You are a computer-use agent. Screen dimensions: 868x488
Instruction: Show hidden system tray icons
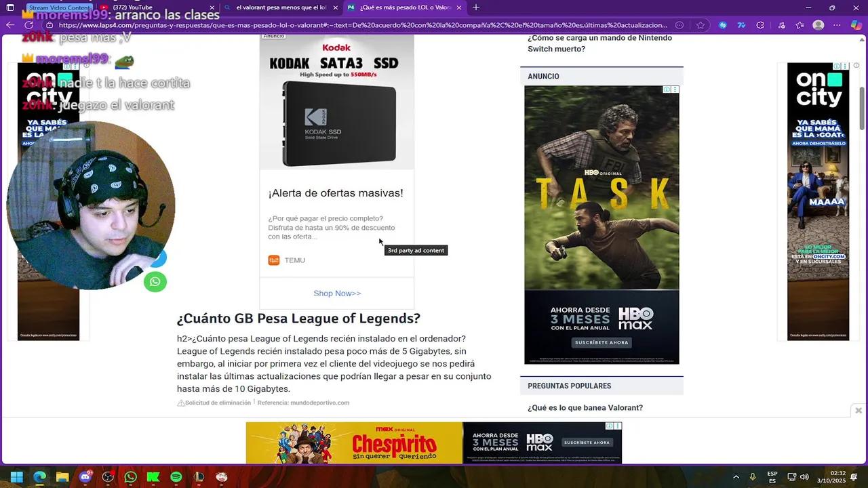tap(736, 477)
